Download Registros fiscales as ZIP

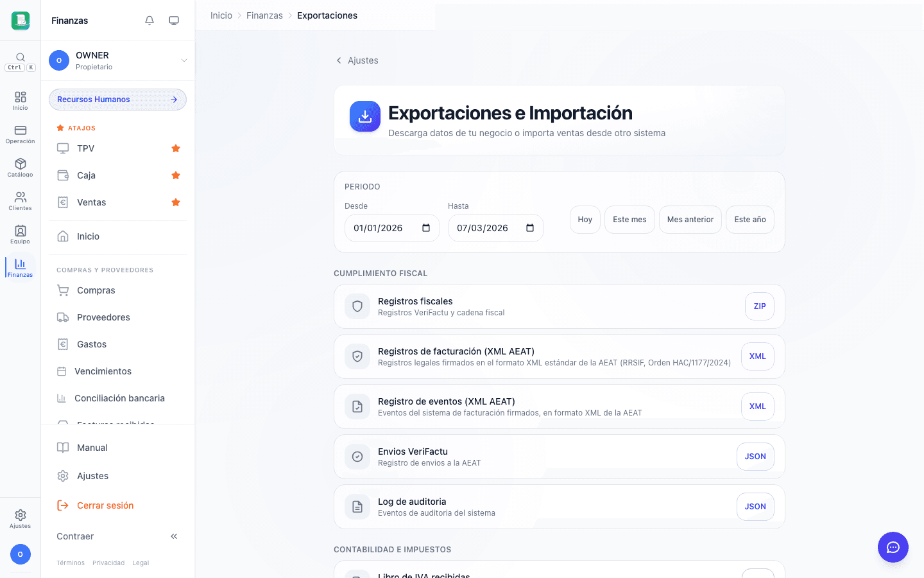[x=760, y=306]
